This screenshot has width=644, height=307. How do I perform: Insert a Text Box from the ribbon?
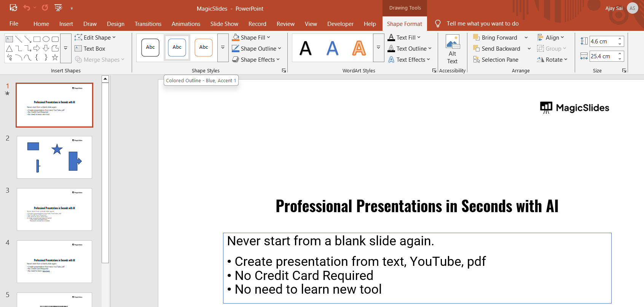[x=90, y=48]
